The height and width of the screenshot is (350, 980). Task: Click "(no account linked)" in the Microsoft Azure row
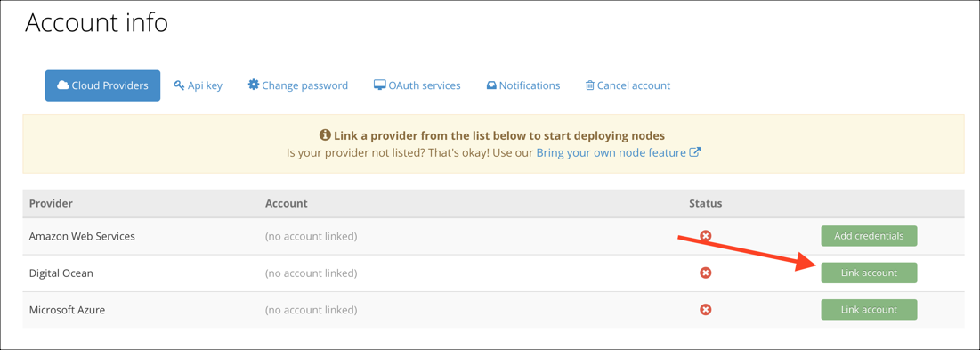tap(312, 309)
